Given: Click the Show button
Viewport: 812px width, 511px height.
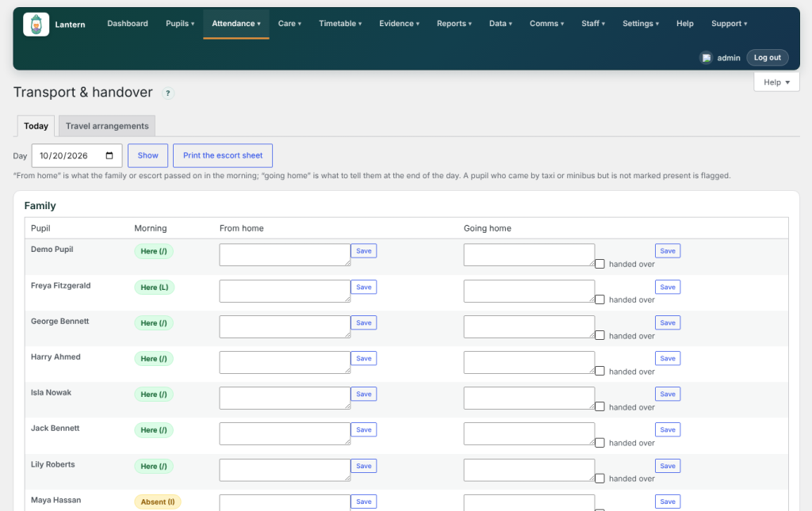Looking at the screenshot, I should 147,156.
